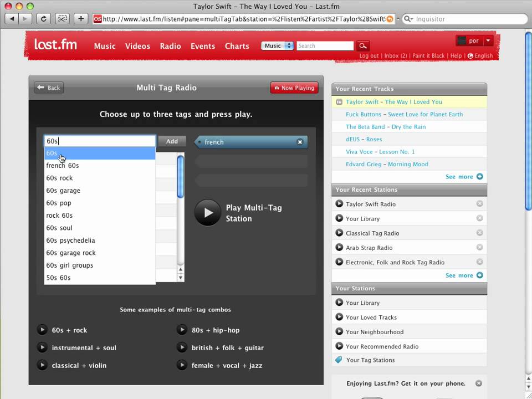Open the Help link
Viewport: 532px width, 399px height.
[x=456, y=55]
